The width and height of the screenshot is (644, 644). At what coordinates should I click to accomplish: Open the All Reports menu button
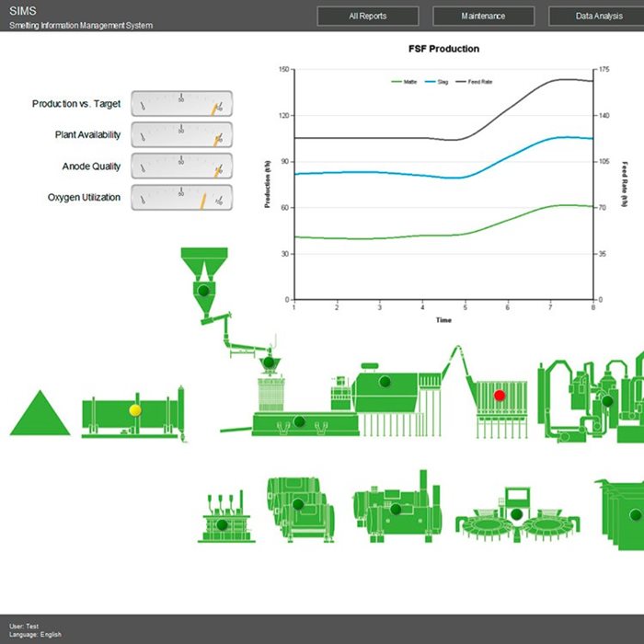tap(368, 16)
